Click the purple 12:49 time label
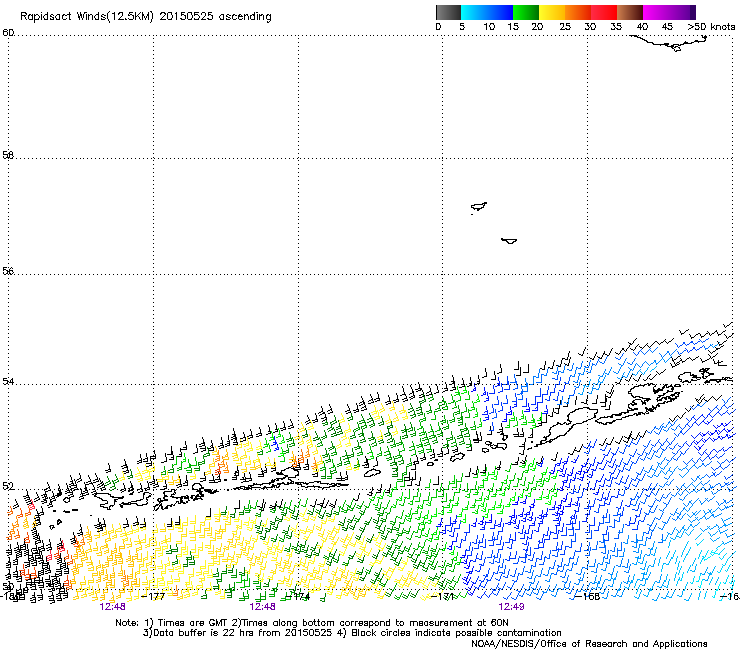The width and height of the screenshot is (740, 650). click(x=511, y=607)
